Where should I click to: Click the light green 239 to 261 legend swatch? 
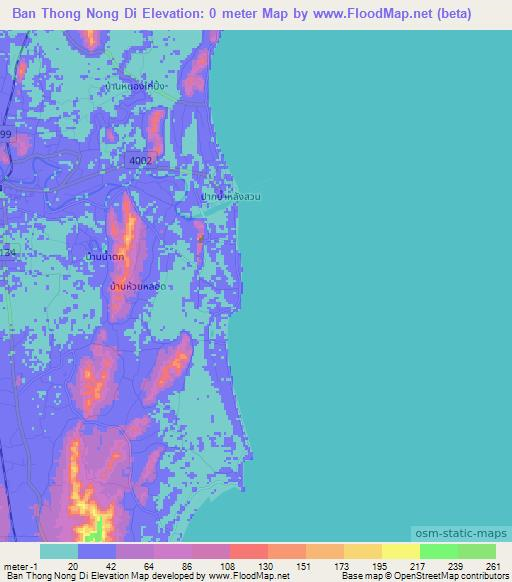coord(477,551)
